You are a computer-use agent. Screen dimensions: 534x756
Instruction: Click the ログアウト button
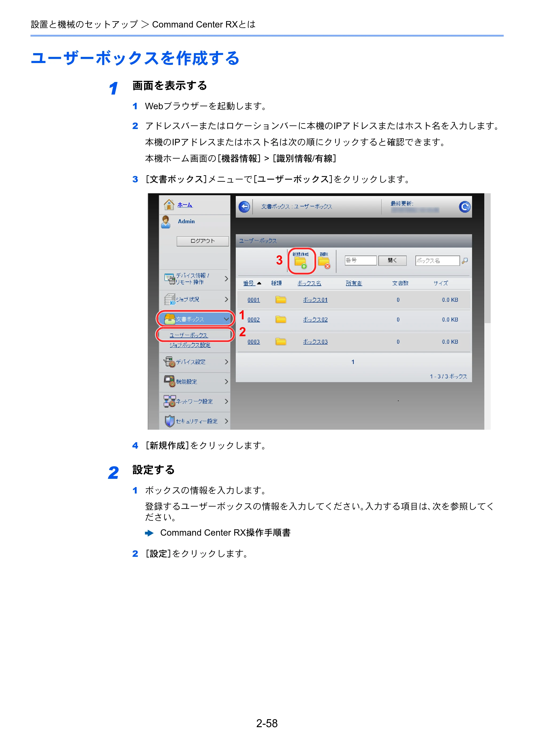click(x=202, y=241)
